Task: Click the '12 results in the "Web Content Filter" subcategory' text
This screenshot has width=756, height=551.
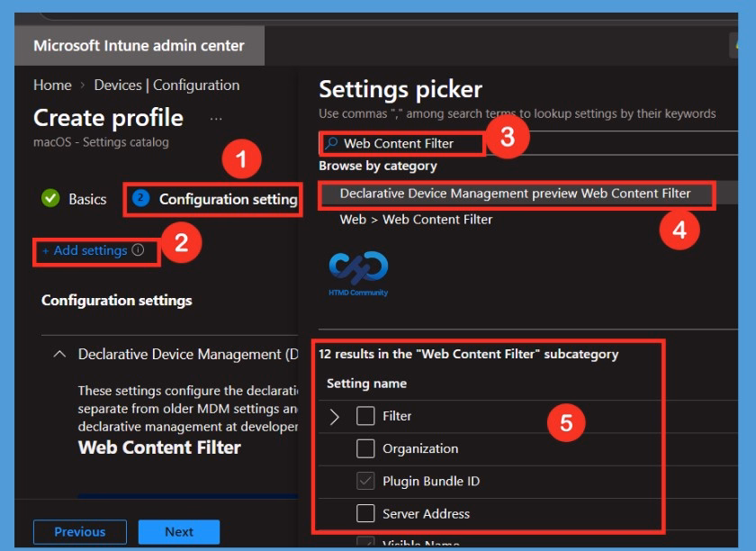Action: coord(468,354)
